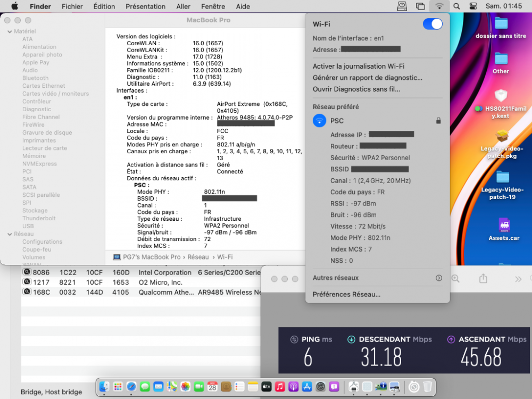Open Préférences Réseau
Image resolution: width=532 pixels, height=399 pixels.
[346, 295]
